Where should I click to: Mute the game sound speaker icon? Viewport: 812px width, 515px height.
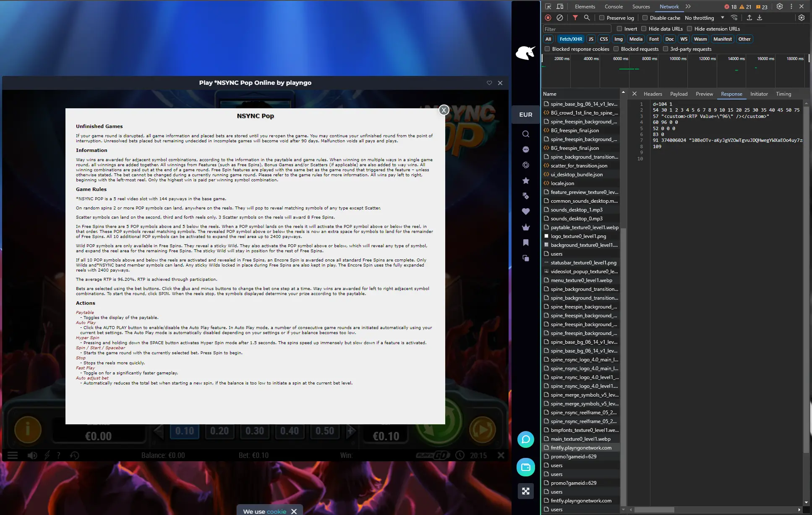coord(32,455)
